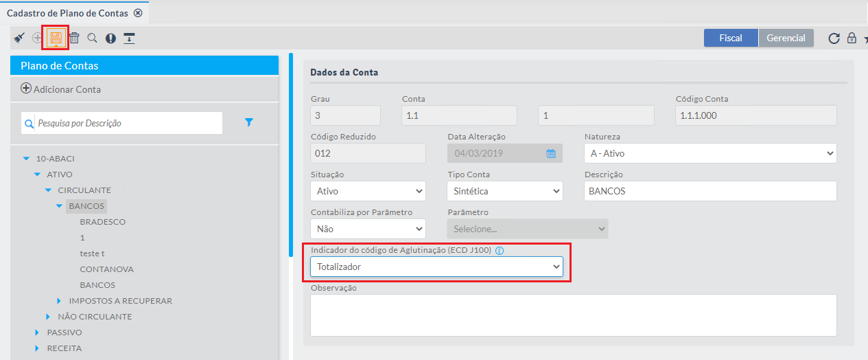Click the padlock icon

852,38
